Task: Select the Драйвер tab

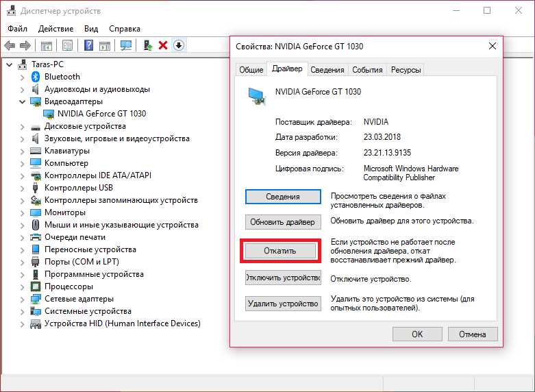Action: (x=287, y=69)
